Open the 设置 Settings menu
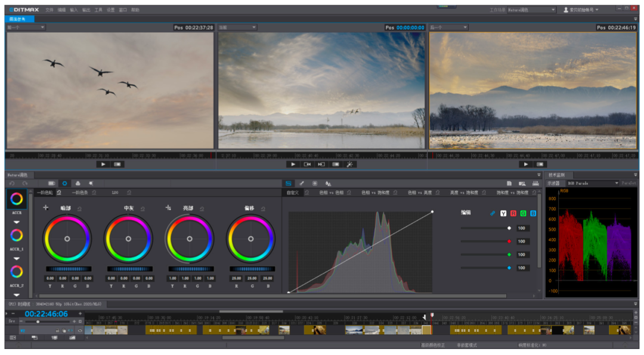Screen dimensions: 644x355 [x=111, y=10]
